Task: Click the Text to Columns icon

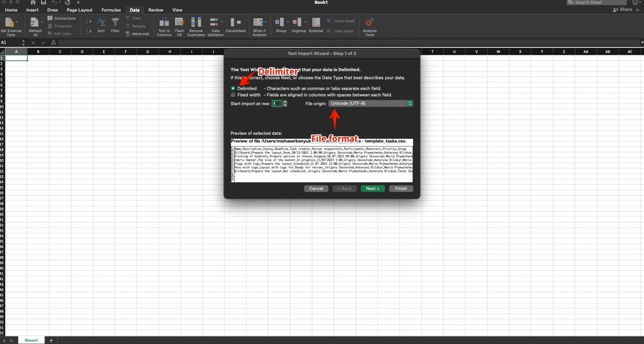Action: [164, 23]
